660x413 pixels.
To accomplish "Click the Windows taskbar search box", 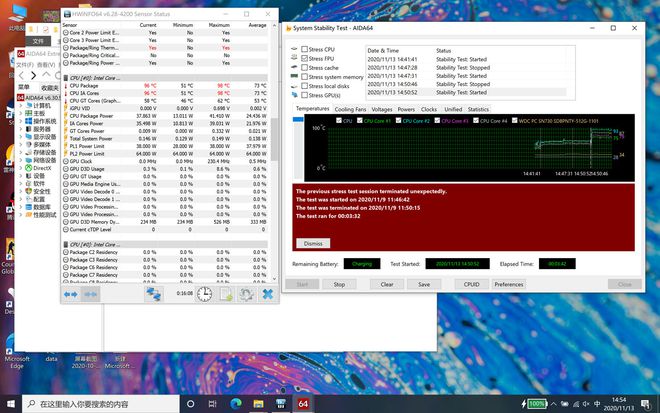I will (101, 404).
